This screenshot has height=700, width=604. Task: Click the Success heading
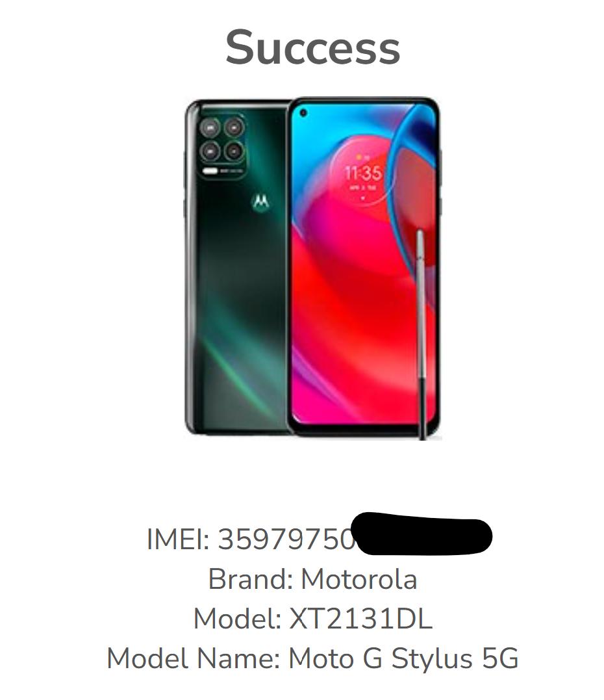(312, 47)
